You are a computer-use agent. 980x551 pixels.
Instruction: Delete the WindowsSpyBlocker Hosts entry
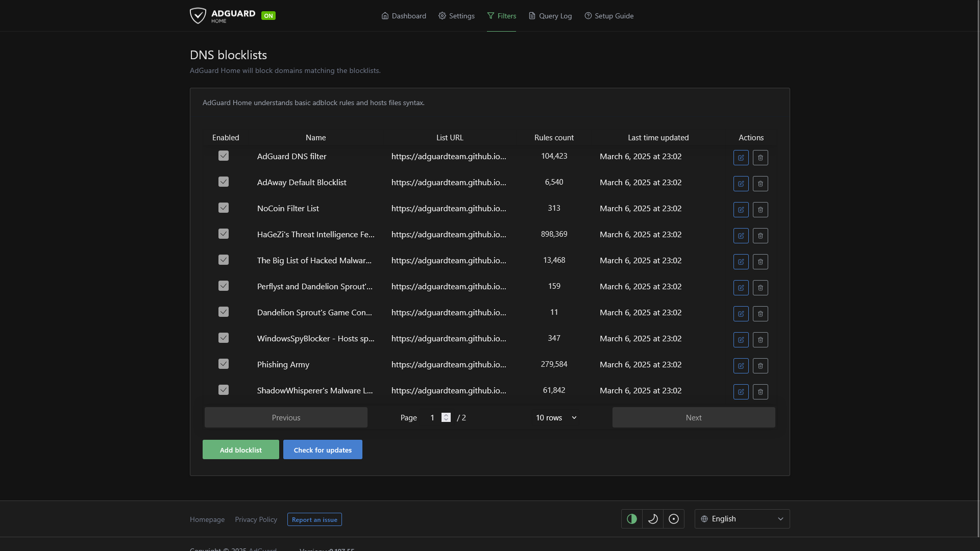[760, 340]
